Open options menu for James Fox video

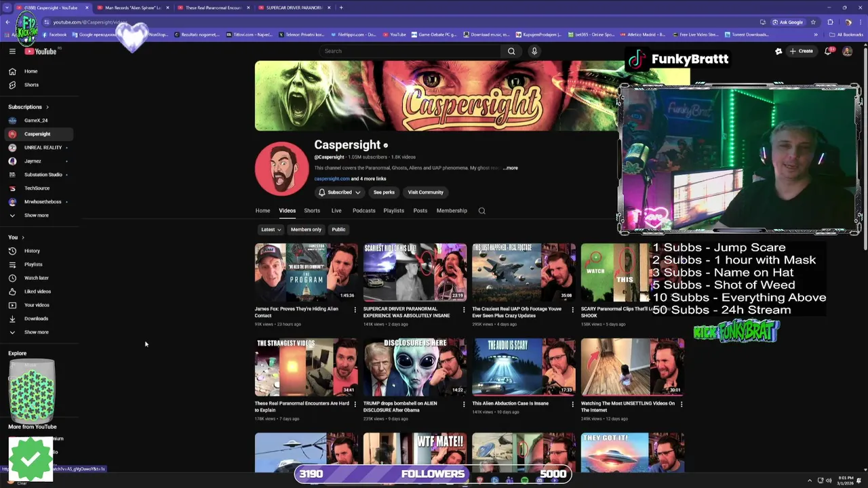[x=355, y=310]
